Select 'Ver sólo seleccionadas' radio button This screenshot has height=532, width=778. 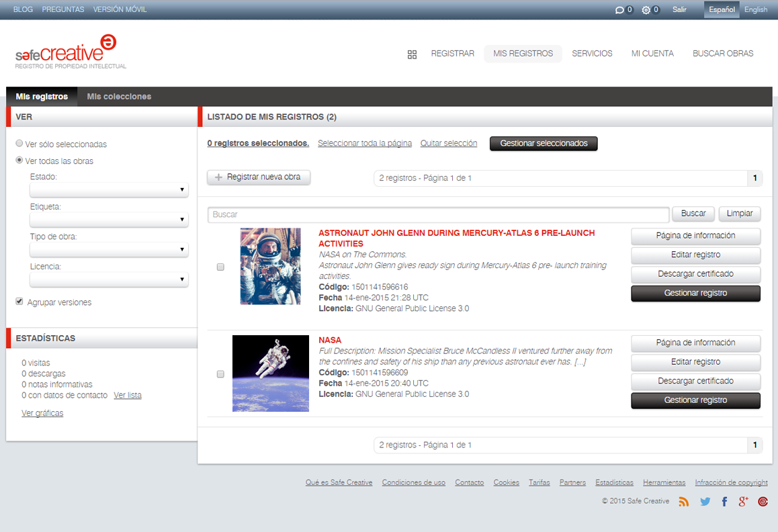click(x=19, y=144)
